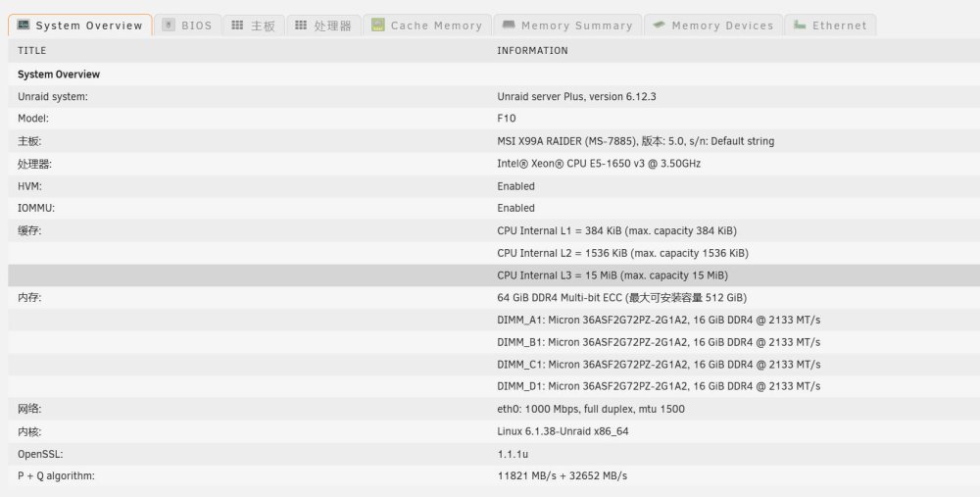Click the Memory Devices tab icon

(x=659, y=25)
